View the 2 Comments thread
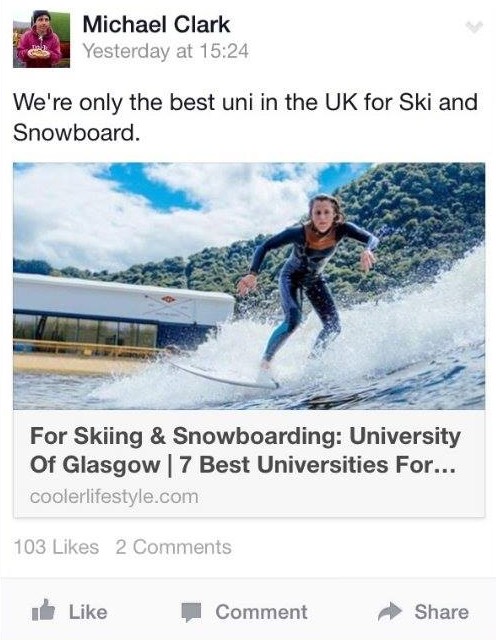The width and height of the screenshot is (496, 640). point(173,547)
